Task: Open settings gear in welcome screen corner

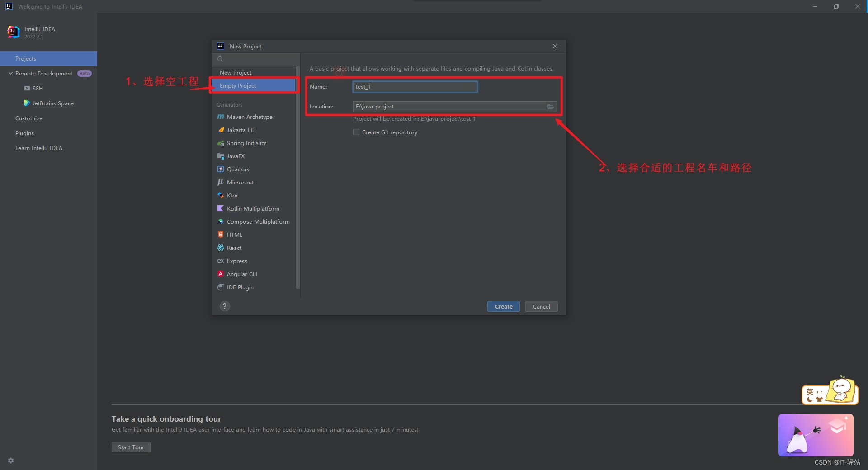Action: (x=11, y=461)
